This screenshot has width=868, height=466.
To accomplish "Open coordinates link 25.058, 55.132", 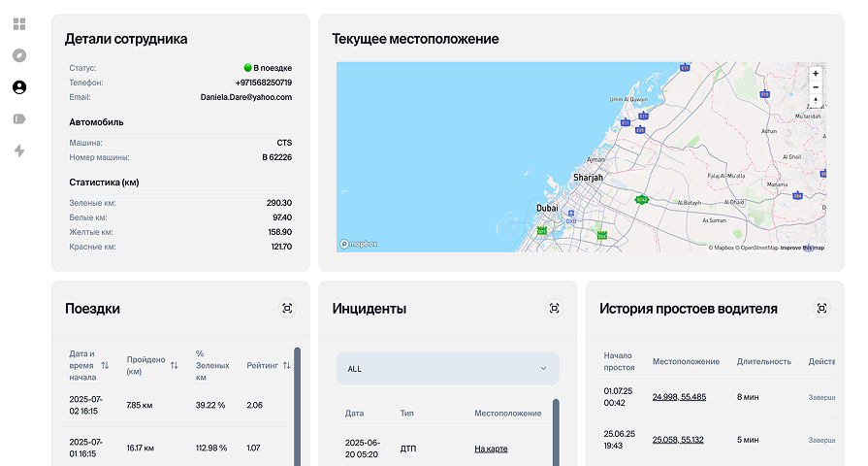I will [x=679, y=440].
